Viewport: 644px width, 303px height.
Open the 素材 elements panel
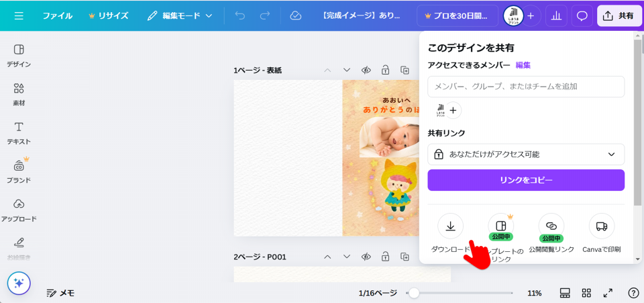[19, 95]
